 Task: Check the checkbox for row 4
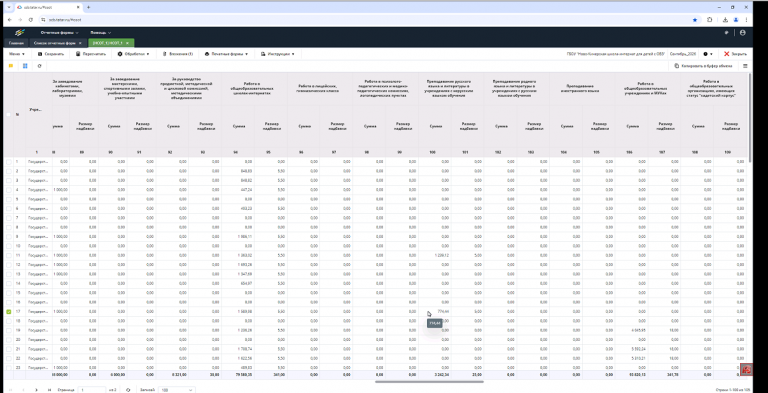point(8,190)
